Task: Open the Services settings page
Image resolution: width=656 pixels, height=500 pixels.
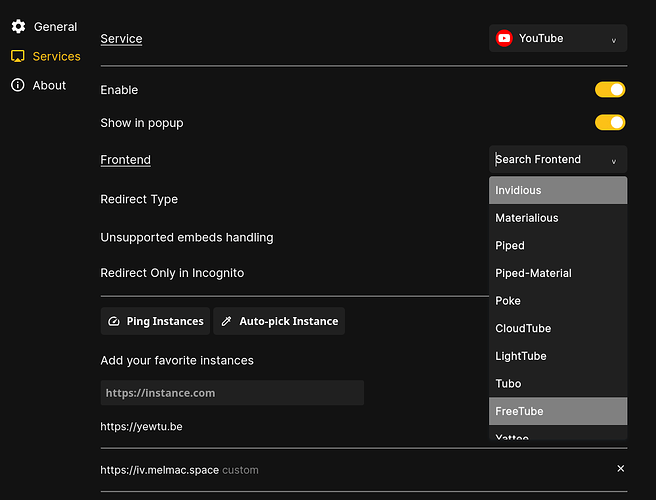Action: tap(46, 56)
